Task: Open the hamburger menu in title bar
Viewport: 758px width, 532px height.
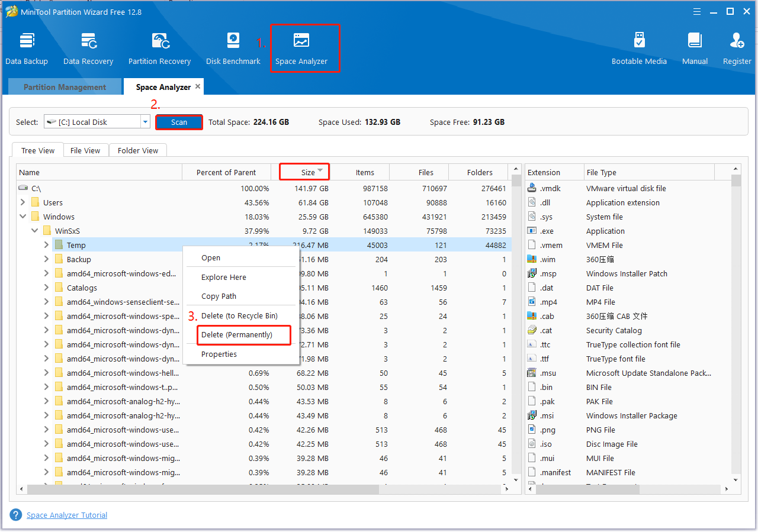Action: click(x=697, y=11)
